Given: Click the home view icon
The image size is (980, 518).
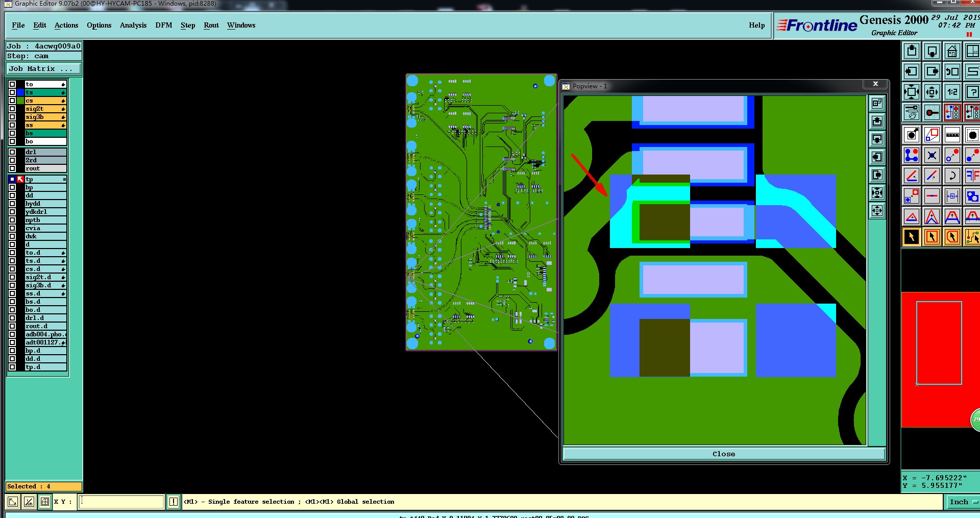Looking at the screenshot, I should 952,51.
